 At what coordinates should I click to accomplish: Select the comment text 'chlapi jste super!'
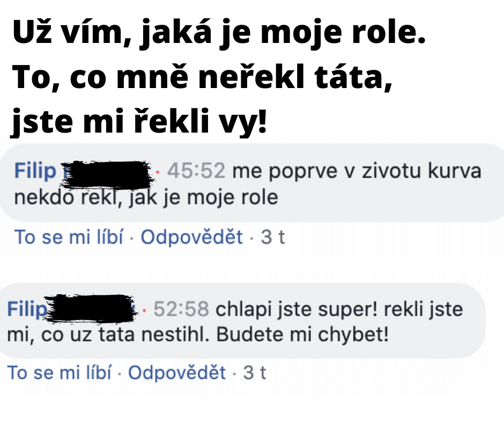(296, 309)
